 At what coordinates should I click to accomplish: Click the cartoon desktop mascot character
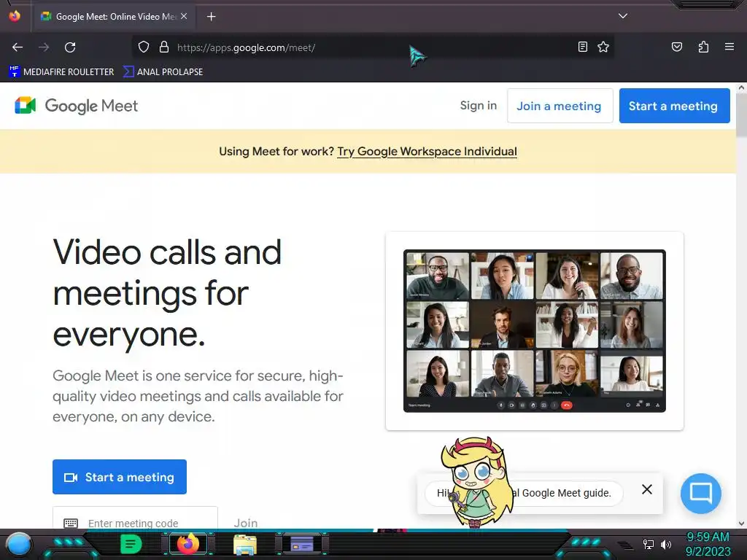[476, 482]
